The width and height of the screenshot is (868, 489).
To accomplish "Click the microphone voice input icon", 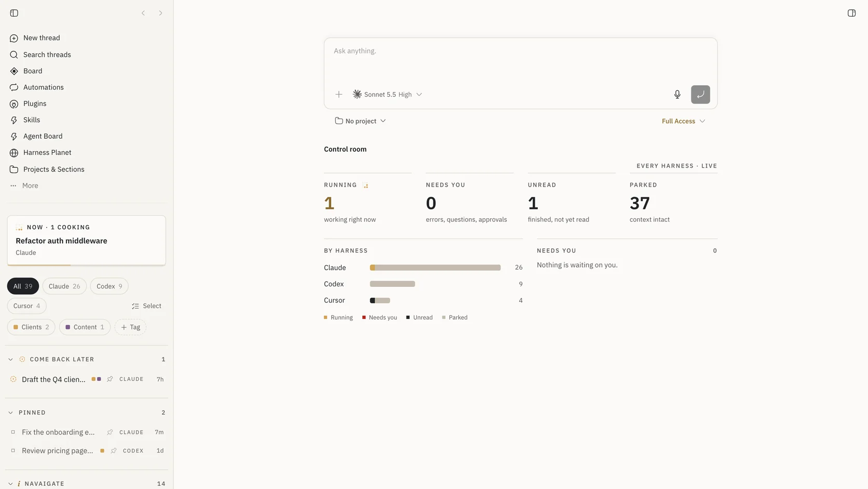I will (677, 95).
